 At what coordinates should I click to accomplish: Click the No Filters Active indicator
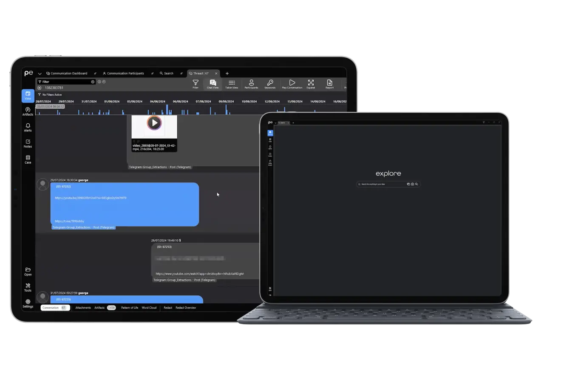[51, 95]
